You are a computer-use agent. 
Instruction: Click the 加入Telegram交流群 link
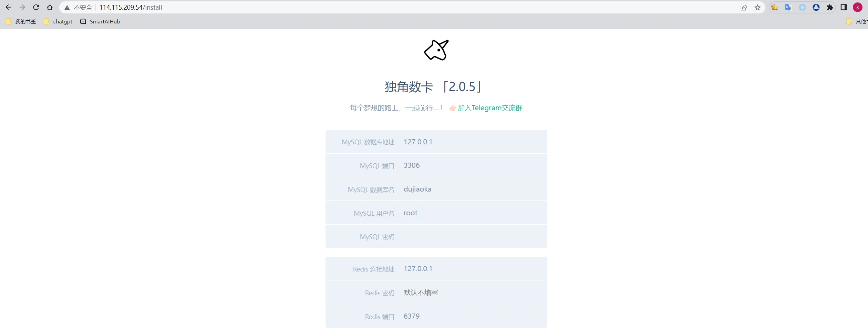click(x=489, y=108)
